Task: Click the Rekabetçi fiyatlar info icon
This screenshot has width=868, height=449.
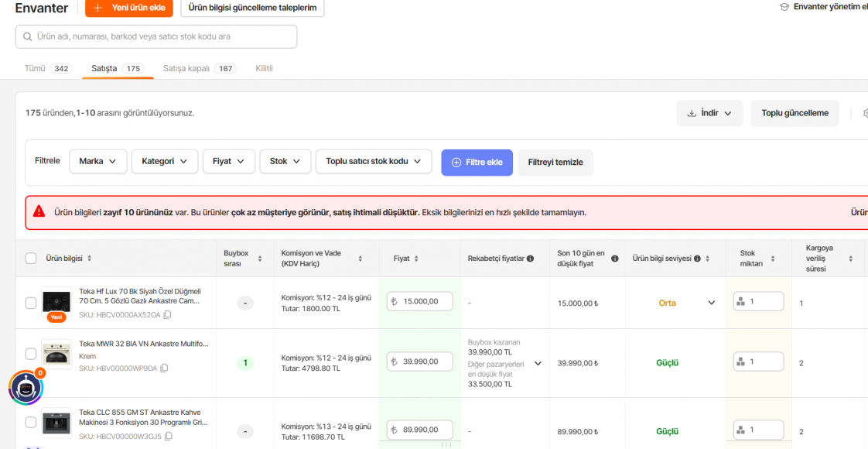Action: [x=530, y=259]
